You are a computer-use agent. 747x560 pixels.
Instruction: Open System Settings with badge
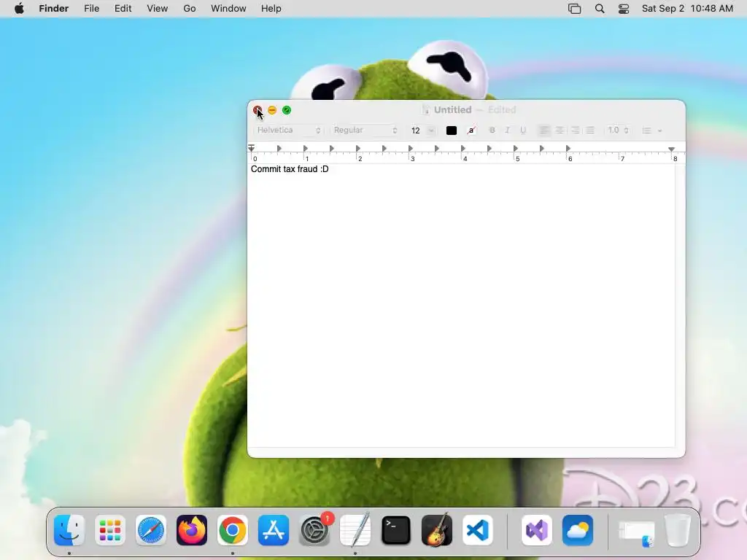(x=314, y=530)
